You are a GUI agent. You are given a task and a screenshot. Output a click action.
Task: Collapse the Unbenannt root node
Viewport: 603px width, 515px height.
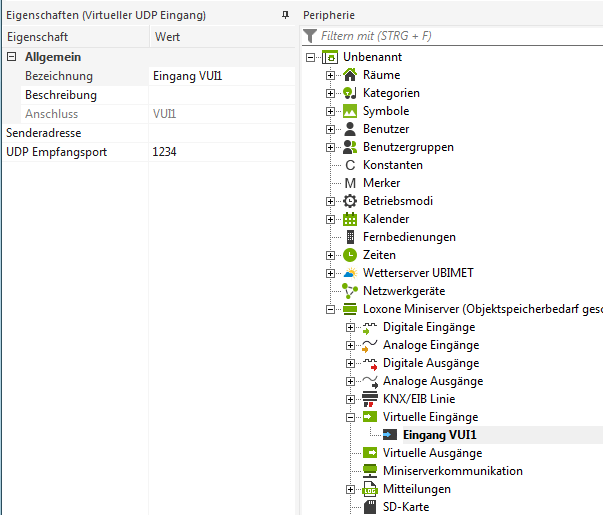pyautogui.click(x=310, y=58)
